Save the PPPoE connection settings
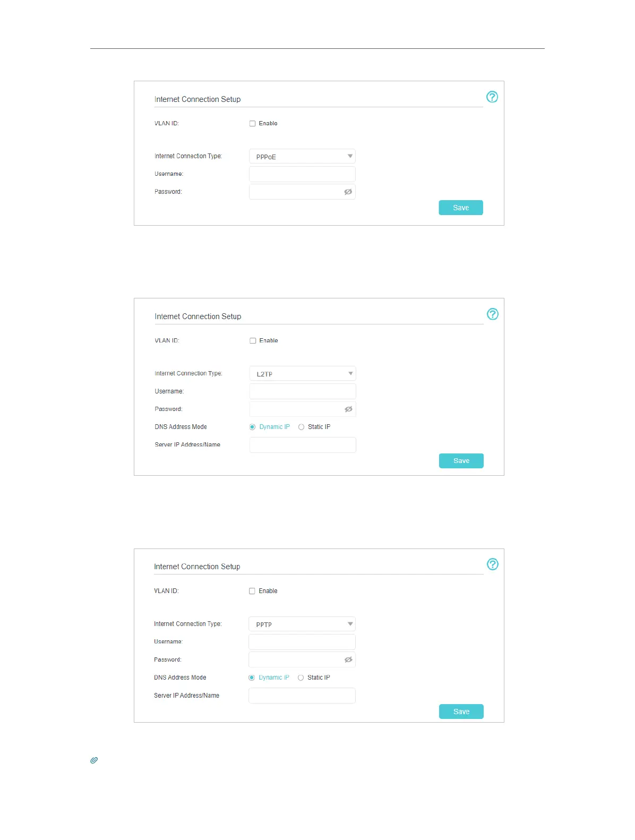The height and width of the screenshot is (840, 635). tap(460, 208)
